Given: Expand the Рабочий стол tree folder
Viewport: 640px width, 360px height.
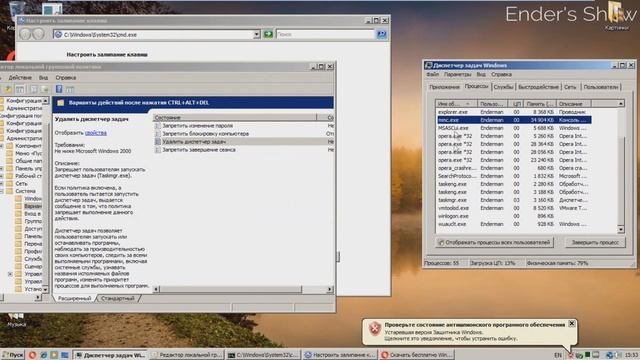Looking at the screenshot, I should [x=2, y=176].
